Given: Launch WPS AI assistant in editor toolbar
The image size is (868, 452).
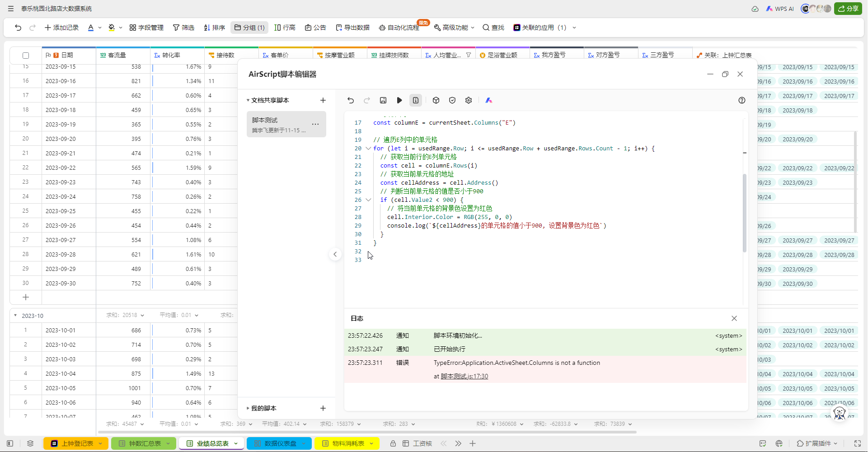Looking at the screenshot, I should click(489, 100).
